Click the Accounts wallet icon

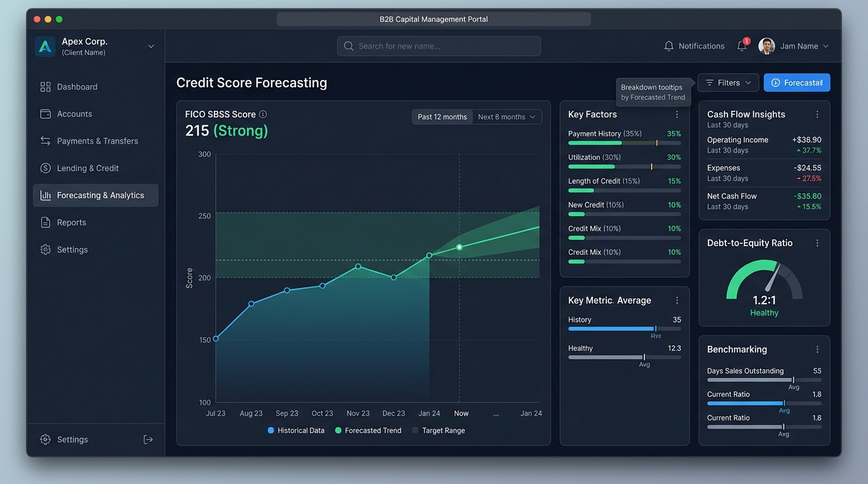point(45,114)
